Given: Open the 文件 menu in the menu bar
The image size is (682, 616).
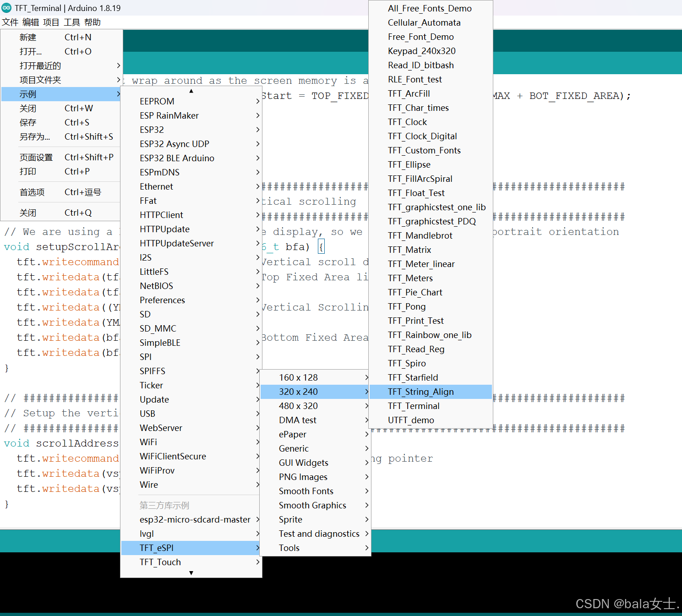Looking at the screenshot, I should [x=10, y=22].
